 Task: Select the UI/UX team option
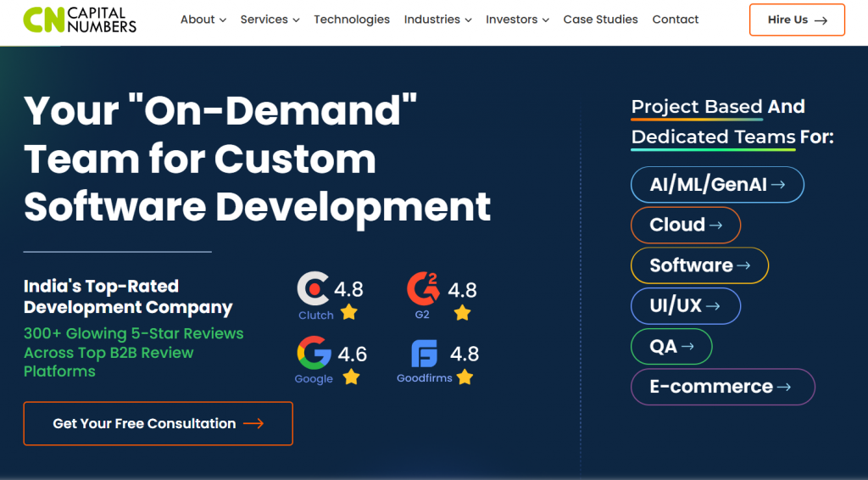[685, 305]
